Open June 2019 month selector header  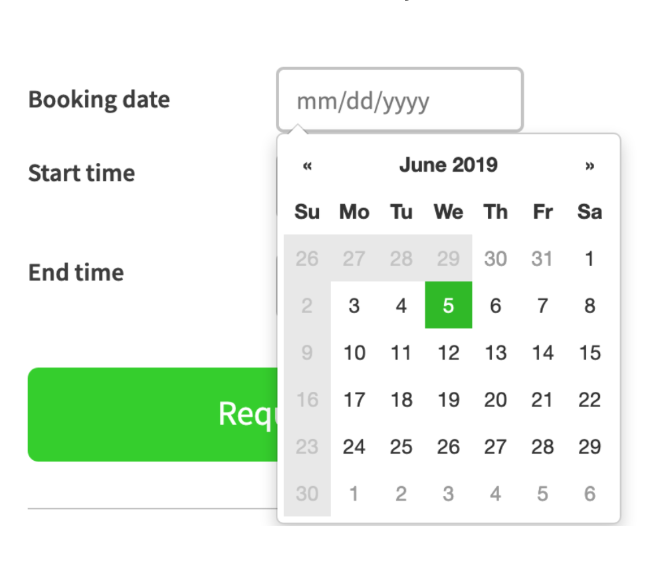tap(448, 165)
